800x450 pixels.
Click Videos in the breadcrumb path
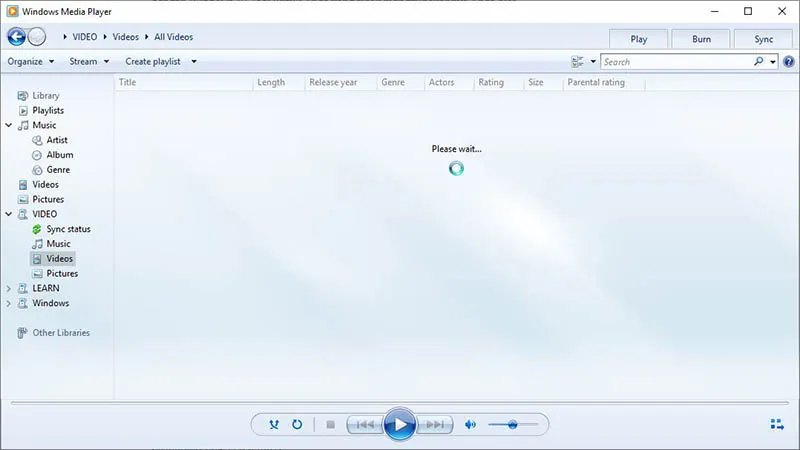(126, 37)
